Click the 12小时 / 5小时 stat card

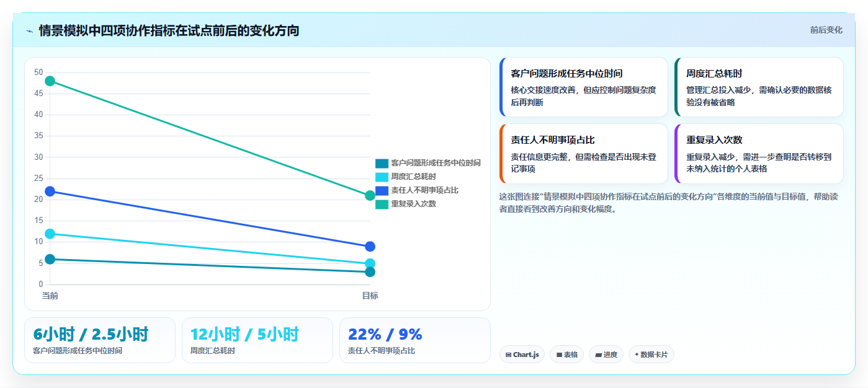(x=257, y=340)
